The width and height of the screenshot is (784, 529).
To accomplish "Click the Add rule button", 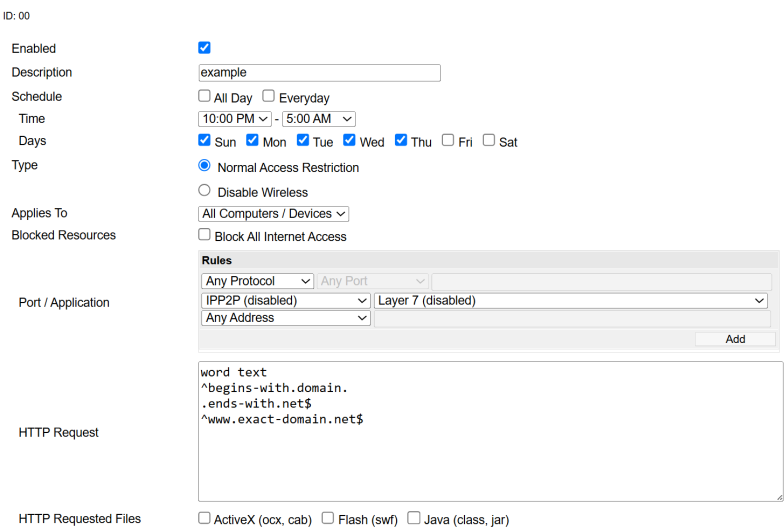I will coord(735,339).
